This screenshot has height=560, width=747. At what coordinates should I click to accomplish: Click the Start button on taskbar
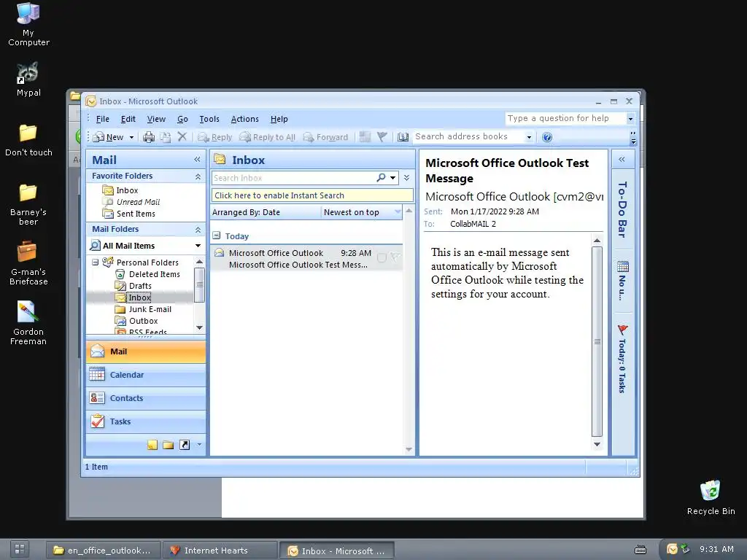click(20, 550)
